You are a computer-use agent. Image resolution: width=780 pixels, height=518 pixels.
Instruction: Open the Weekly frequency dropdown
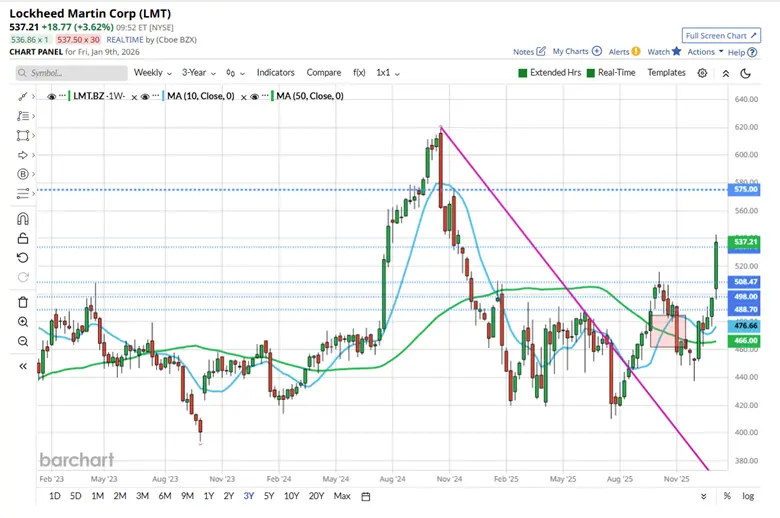[x=153, y=73]
